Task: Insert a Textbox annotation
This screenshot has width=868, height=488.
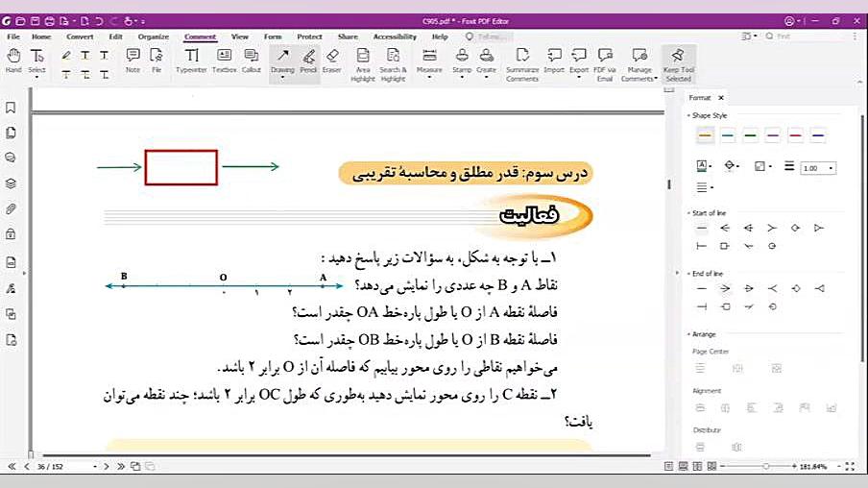Action: point(224,60)
